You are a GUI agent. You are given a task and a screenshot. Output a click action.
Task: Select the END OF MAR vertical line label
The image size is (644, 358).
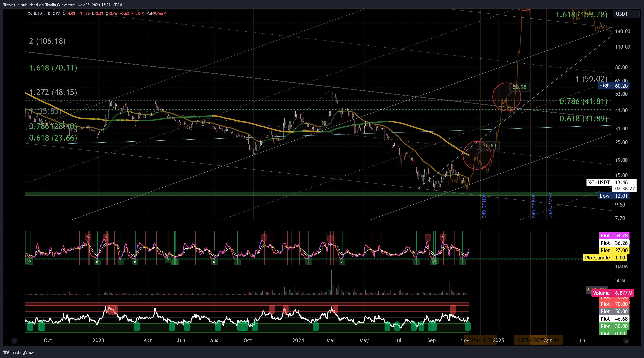[550, 206]
